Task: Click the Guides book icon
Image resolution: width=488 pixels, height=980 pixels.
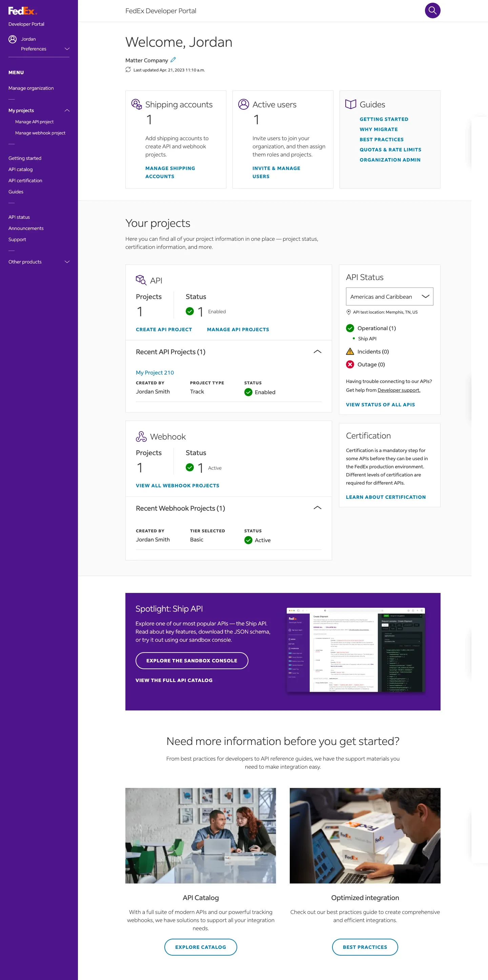Action: (351, 104)
